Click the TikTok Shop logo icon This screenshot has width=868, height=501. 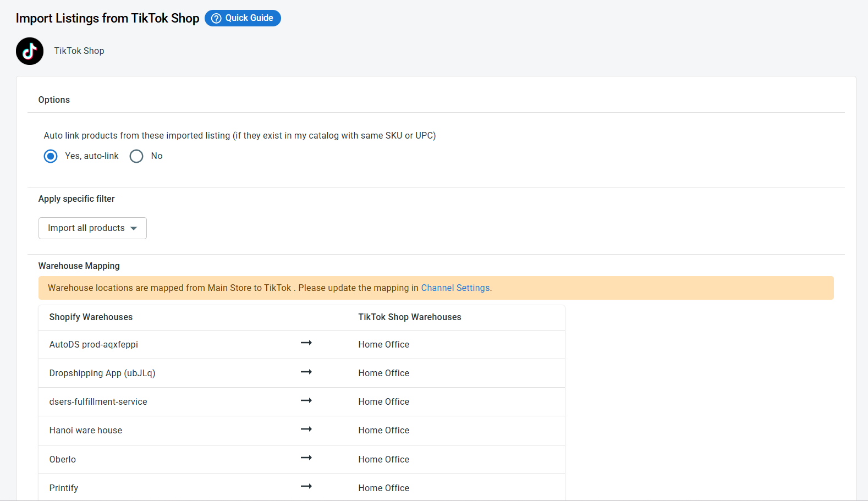[30, 51]
